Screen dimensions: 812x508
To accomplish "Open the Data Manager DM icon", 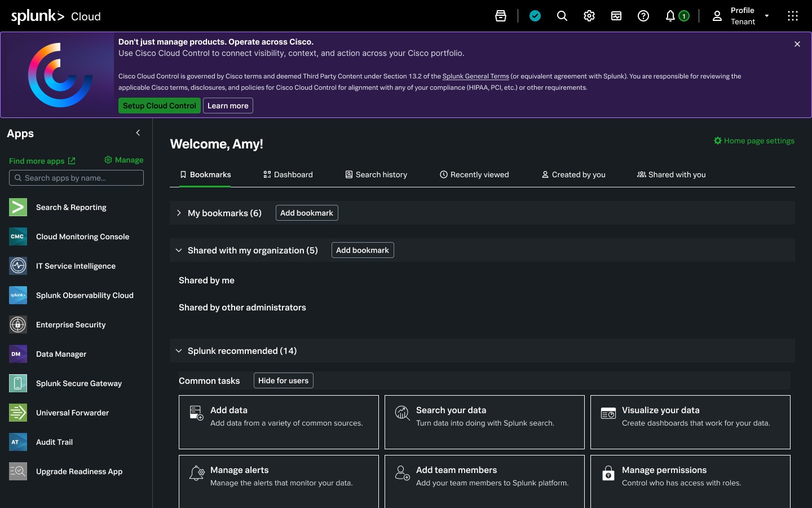I will click(x=18, y=354).
